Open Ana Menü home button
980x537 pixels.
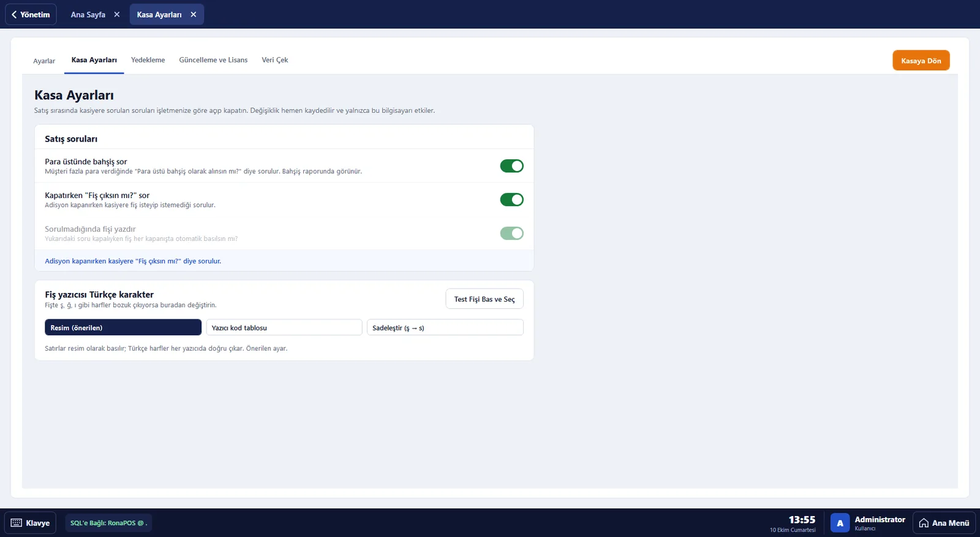click(944, 523)
